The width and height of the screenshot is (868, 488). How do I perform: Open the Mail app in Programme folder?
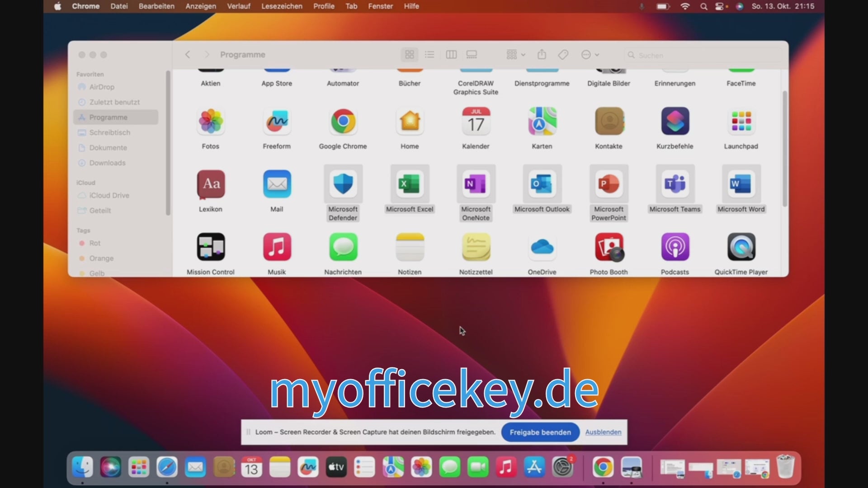[x=277, y=184]
